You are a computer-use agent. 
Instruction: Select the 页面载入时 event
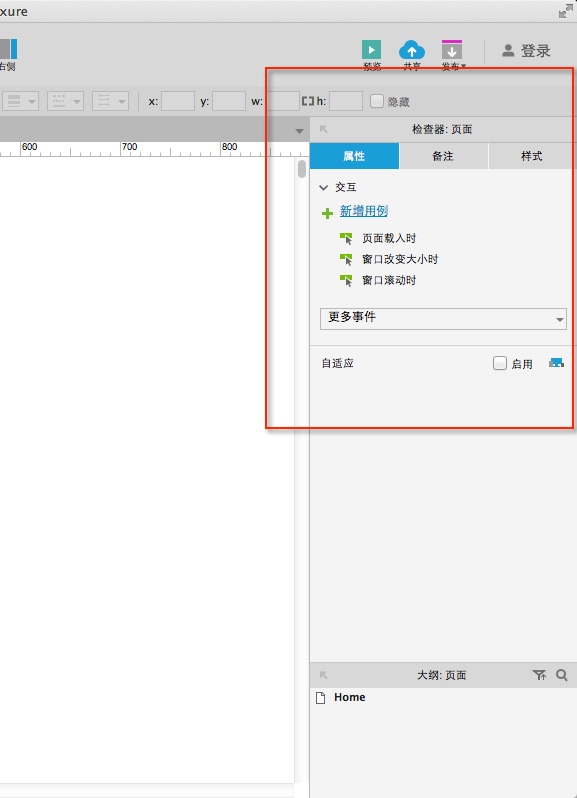pos(389,238)
